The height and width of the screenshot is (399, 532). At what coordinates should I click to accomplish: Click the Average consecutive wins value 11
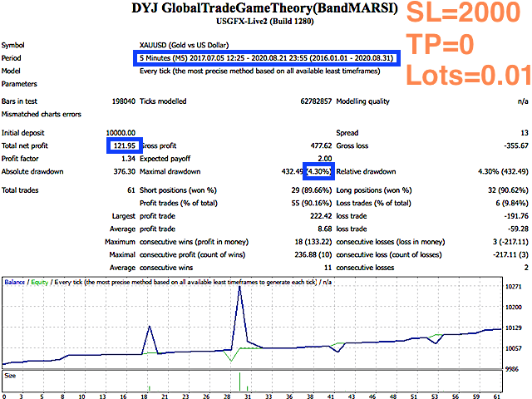tap(328, 268)
